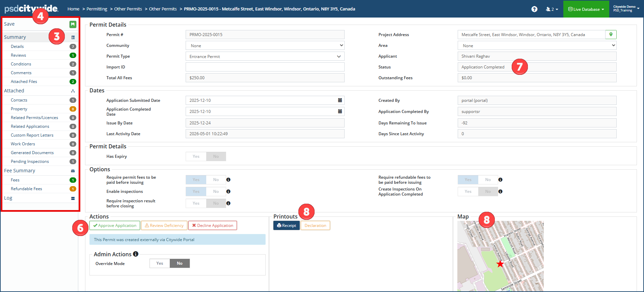The image size is (644, 292).
Task: Go to Permitting in the breadcrumb
Action: [x=97, y=9]
